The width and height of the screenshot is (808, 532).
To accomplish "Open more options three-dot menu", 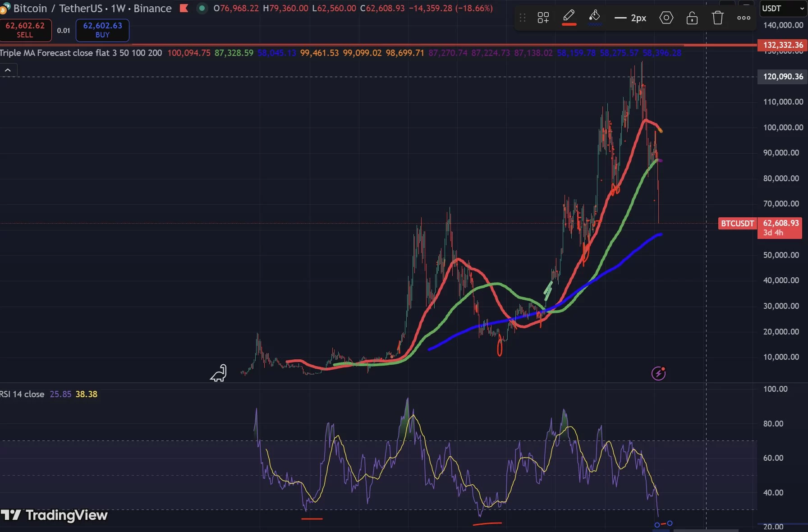I will click(744, 18).
